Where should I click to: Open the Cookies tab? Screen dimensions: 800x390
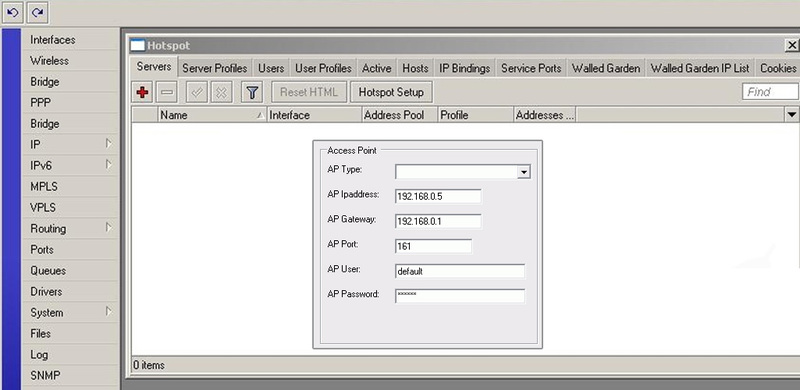point(778,68)
